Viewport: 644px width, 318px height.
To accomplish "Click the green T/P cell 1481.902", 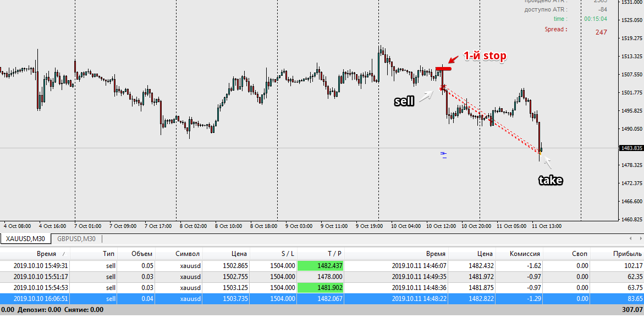I will [321, 287].
